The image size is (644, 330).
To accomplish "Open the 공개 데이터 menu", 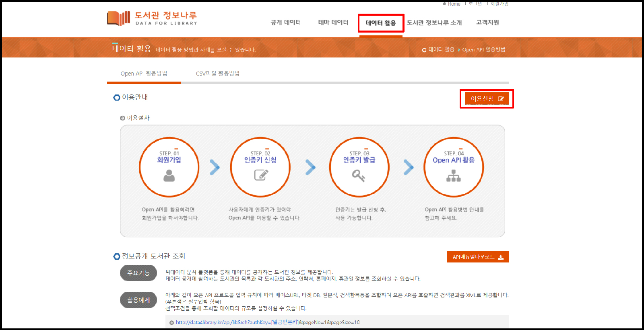I will point(285,23).
